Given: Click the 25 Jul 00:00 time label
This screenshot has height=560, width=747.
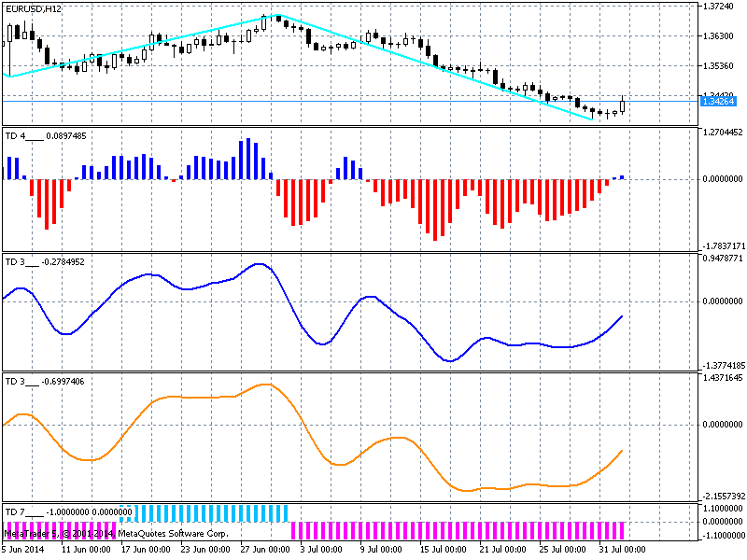Looking at the screenshot, I should [x=562, y=549].
